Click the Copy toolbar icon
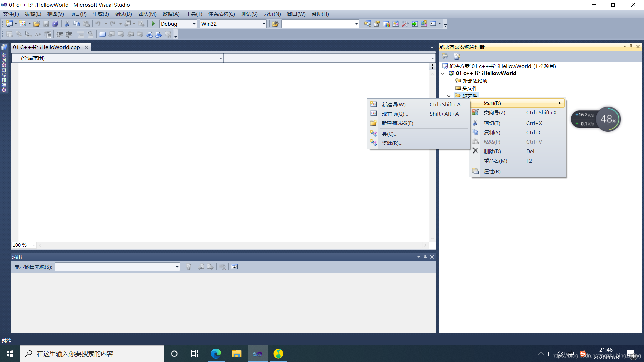 pos(76,24)
